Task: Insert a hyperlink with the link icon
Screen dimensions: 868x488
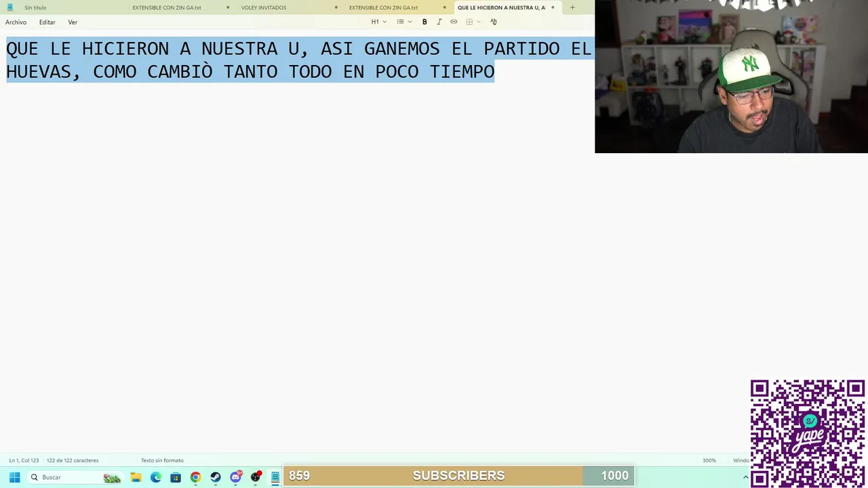Action: pos(454,22)
